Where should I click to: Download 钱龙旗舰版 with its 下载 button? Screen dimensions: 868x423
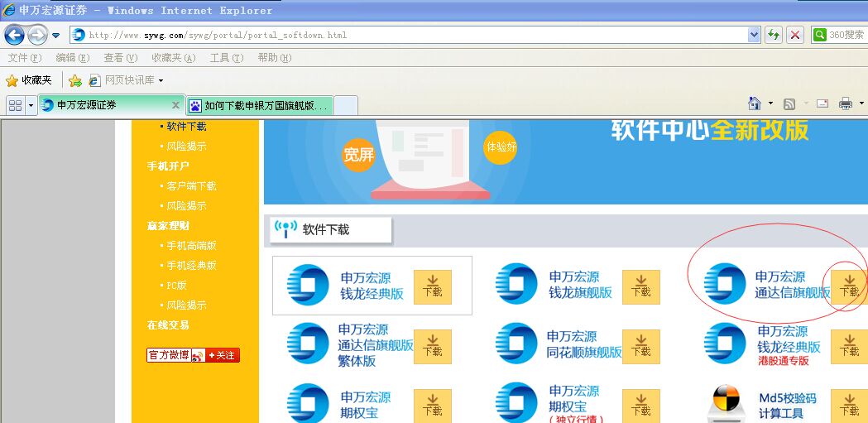641,286
